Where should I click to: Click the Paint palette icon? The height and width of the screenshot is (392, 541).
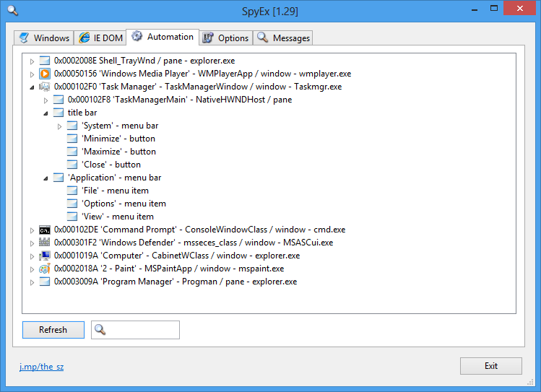click(x=45, y=269)
